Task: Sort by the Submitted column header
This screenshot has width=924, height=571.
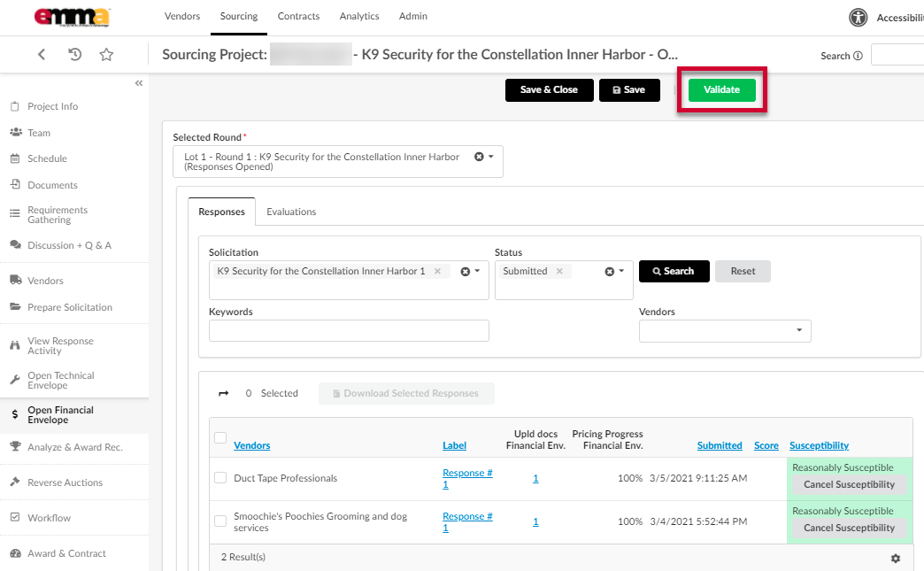Action: coord(720,445)
